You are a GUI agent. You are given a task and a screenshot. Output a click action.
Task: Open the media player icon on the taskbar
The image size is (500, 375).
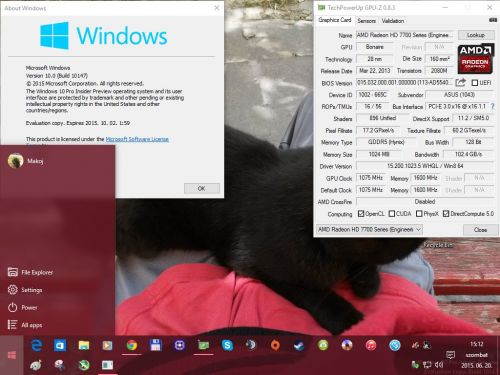tap(107, 345)
